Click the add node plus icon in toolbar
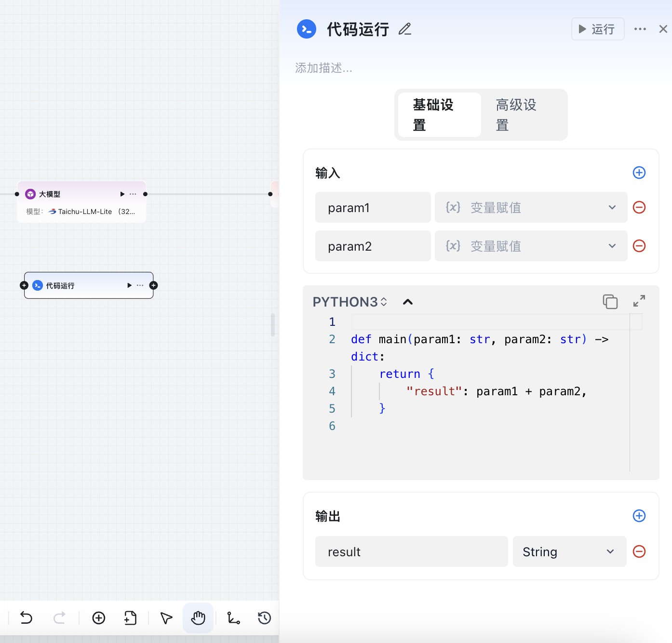The height and width of the screenshot is (643, 672). pos(99,617)
